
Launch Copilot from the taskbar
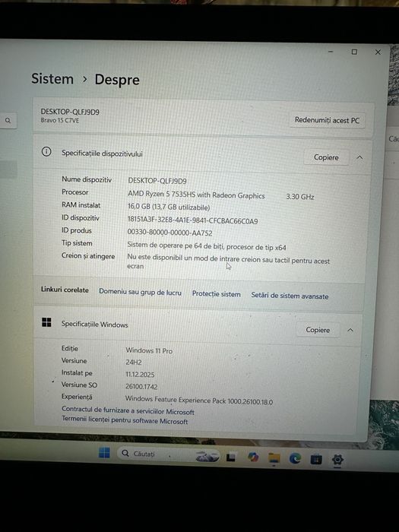point(253,458)
